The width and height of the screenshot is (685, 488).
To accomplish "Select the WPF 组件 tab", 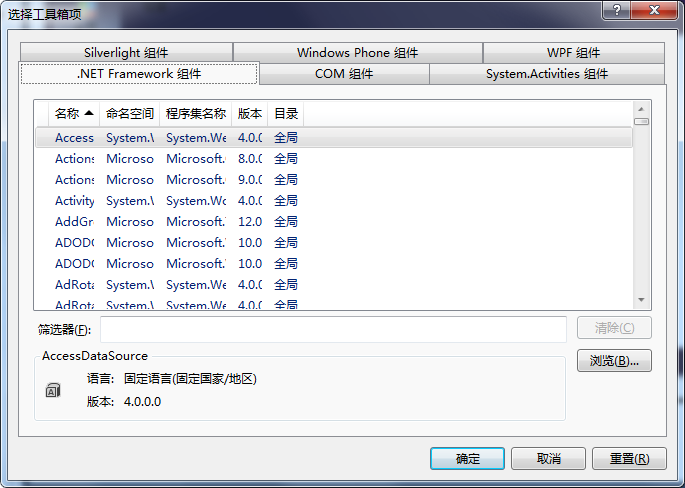I will pyautogui.click(x=574, y=53).
